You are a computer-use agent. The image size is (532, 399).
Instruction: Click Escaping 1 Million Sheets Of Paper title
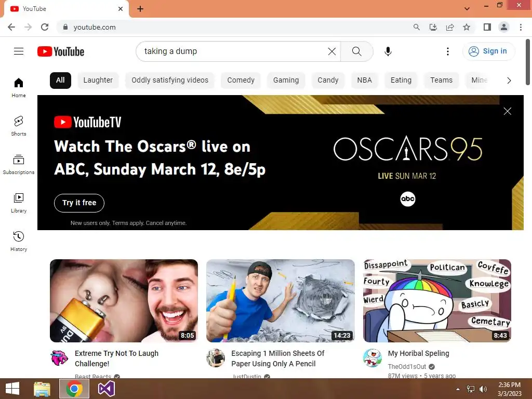click(x=278, y=358)
